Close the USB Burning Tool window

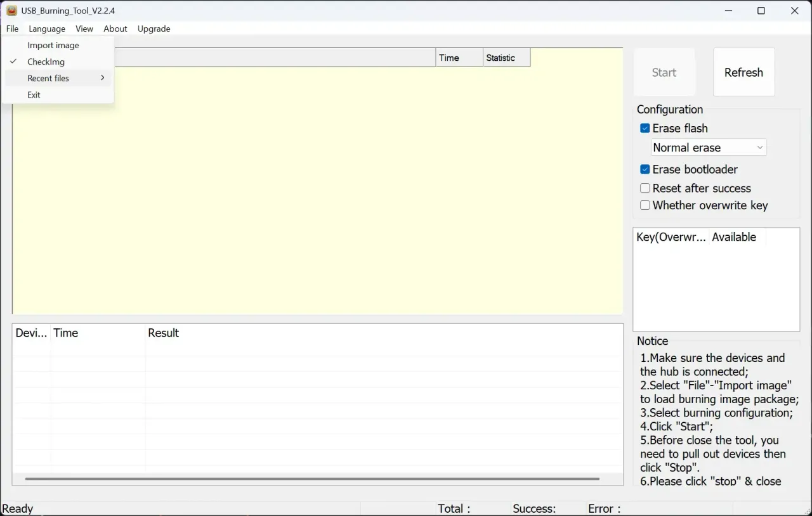795,11
